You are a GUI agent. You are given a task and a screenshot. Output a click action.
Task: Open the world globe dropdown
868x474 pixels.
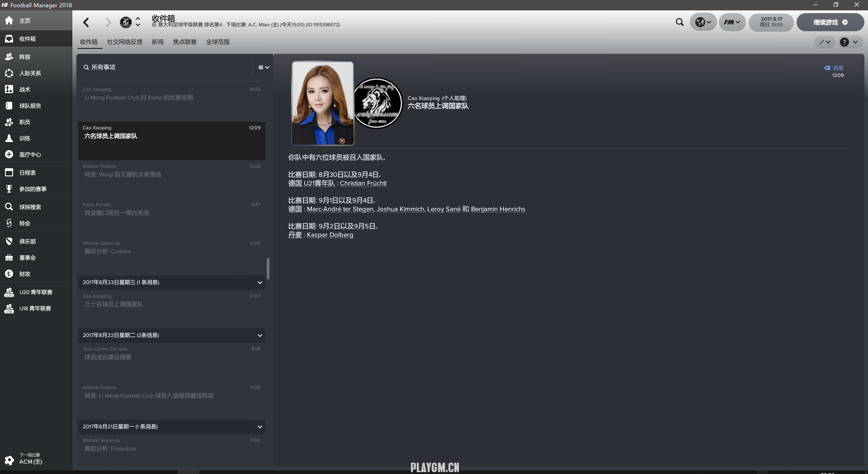[703, 22]
